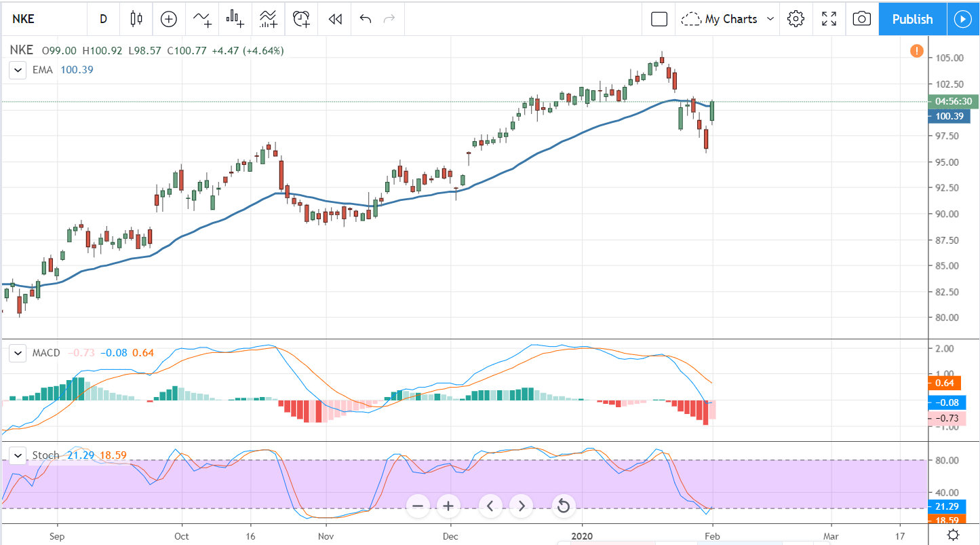Image resolution: width=980 pixels, height=545 pixels.
Task: Move the chart left with the arrow button
Action: click(490, 506)
